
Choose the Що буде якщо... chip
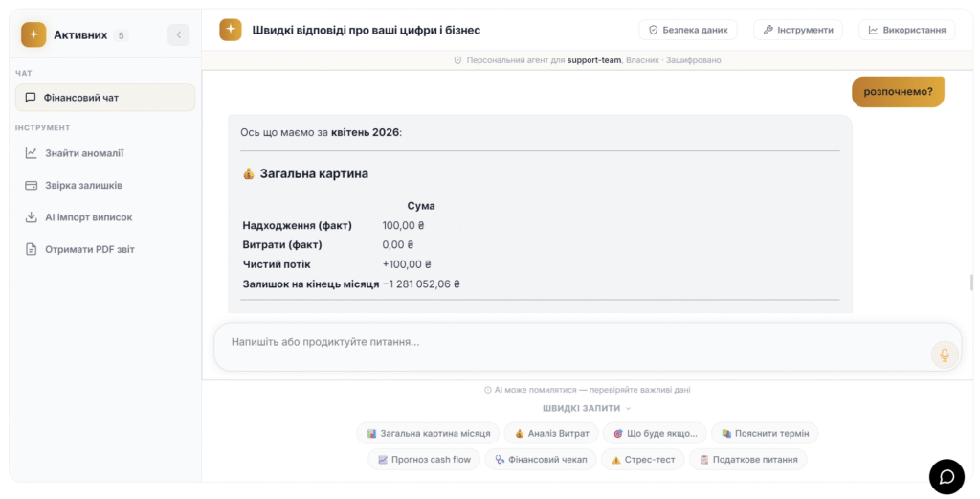point(655,434)
